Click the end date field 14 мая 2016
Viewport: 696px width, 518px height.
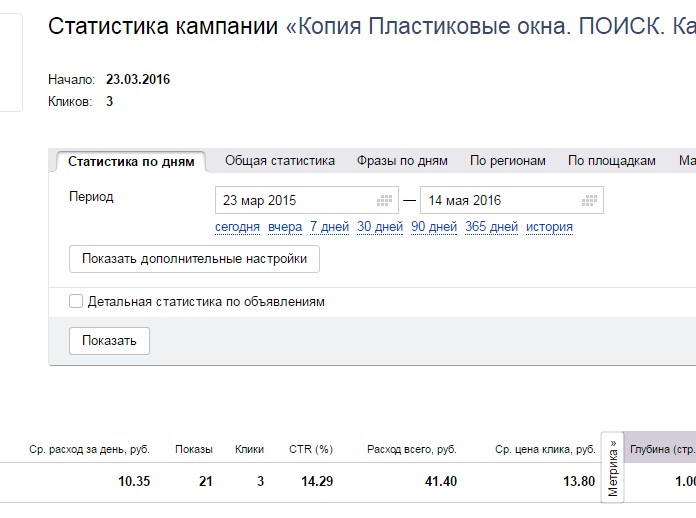[x=500, y=200]
